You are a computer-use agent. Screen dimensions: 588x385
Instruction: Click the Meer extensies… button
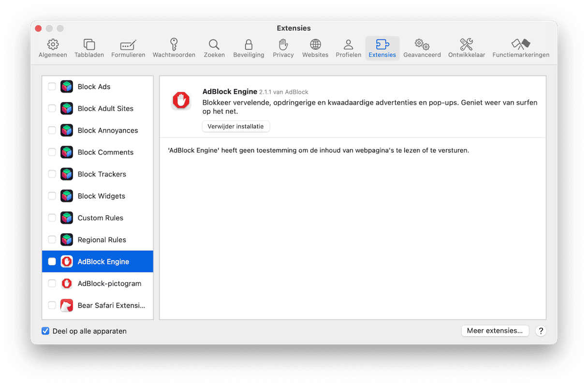coord(495,331)
